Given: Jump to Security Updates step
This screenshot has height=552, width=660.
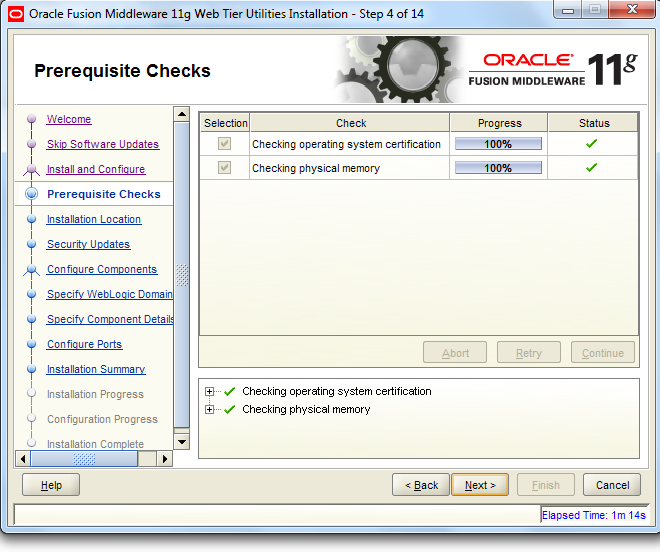Looking at the screenshot, I should 88,244.
